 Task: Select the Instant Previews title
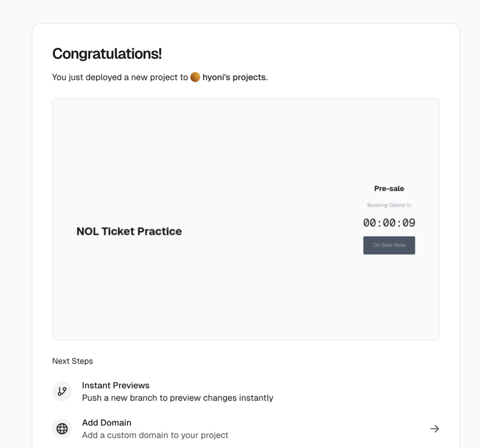pos(116,386)
